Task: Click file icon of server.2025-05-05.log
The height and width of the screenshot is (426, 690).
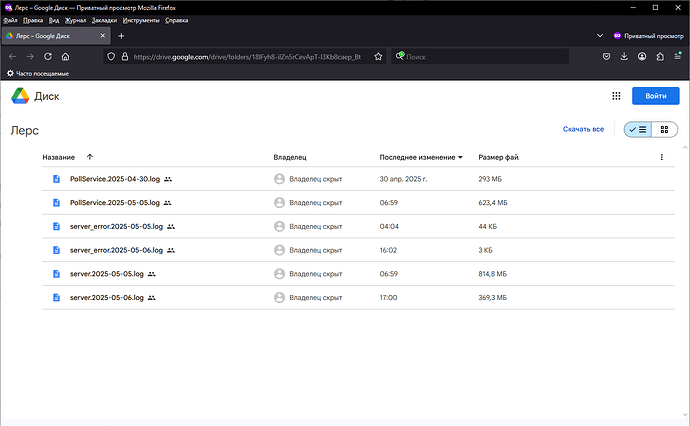Action: pyautogui.click(x=56, y=274)
